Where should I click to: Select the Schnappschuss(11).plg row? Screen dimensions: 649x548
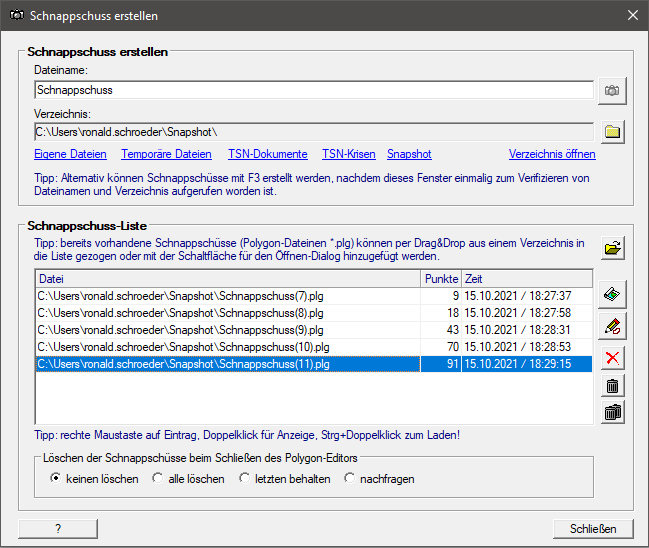314,364
